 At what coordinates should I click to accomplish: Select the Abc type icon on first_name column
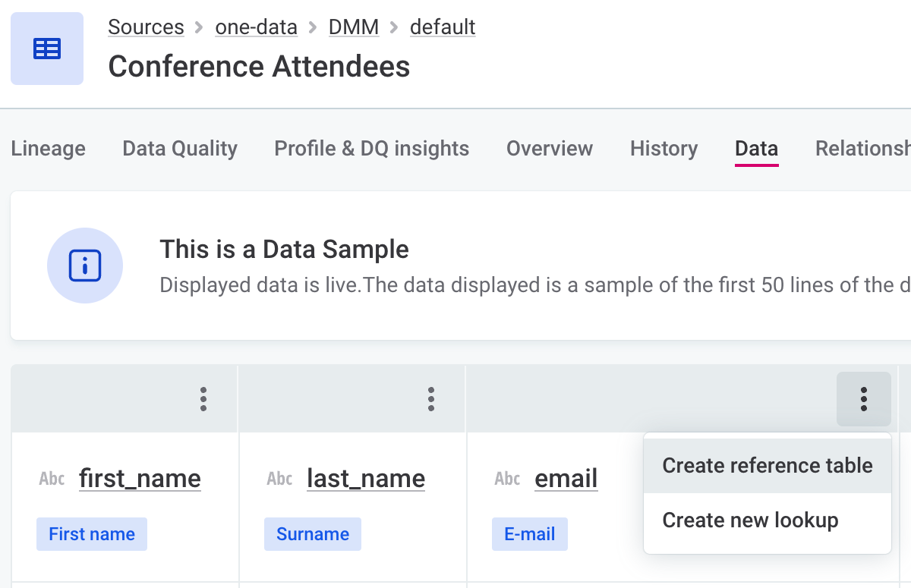[x=52, y=479]
